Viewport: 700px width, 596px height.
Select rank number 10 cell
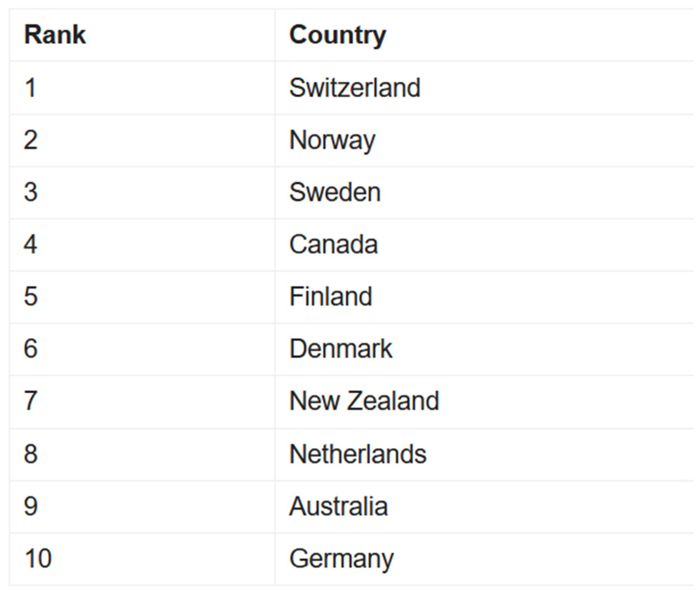click(38, 559)
